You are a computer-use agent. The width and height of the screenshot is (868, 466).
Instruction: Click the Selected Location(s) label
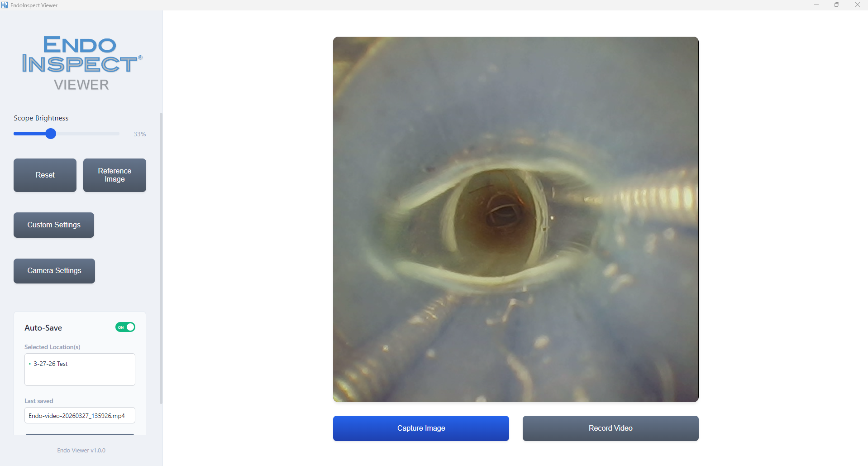52,347
